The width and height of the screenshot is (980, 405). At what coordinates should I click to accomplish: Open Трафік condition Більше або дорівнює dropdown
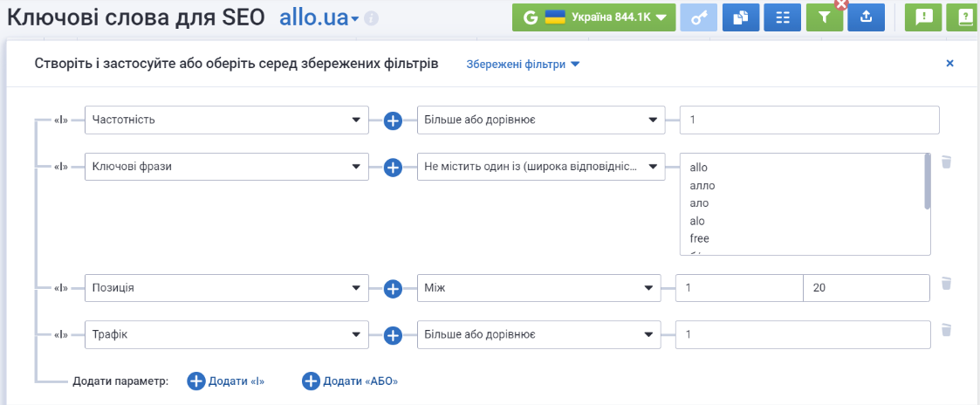coord(538,334)
